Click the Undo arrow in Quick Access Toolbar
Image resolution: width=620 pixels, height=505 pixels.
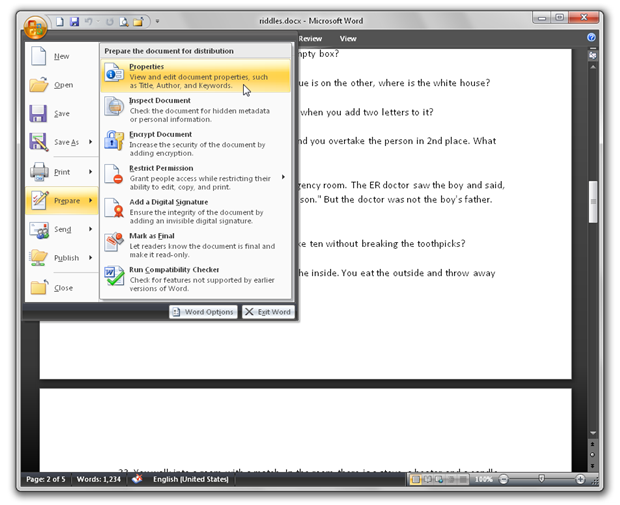coord(88,21)
